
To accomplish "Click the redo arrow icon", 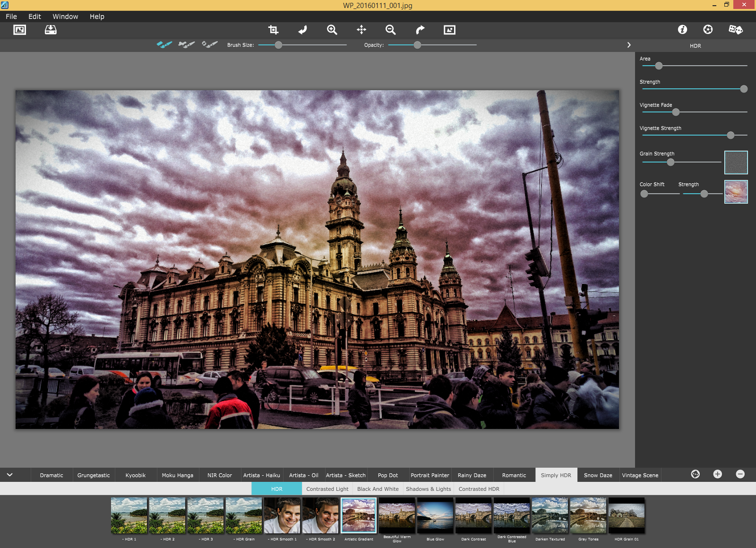I will (x=420, y=30).
